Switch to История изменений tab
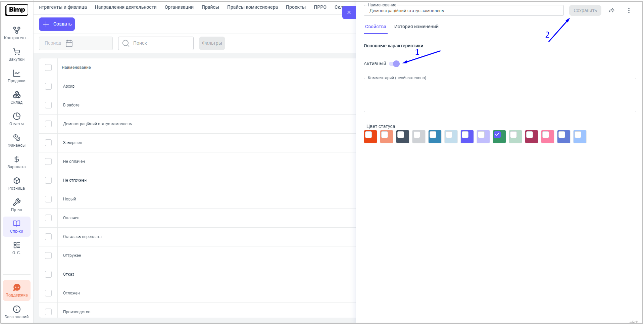Screen dimensions: 644x324 [416, 27]
